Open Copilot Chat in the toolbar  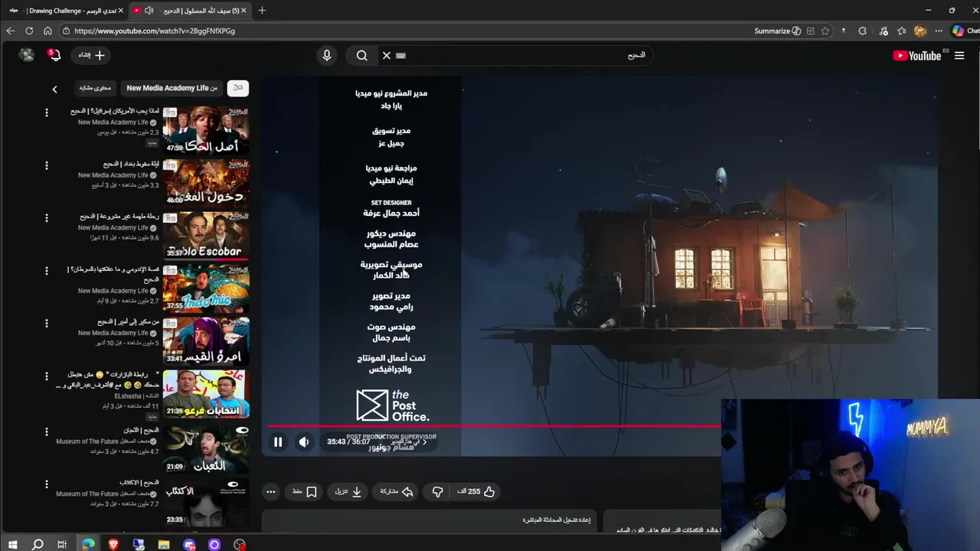click(965, 31)
